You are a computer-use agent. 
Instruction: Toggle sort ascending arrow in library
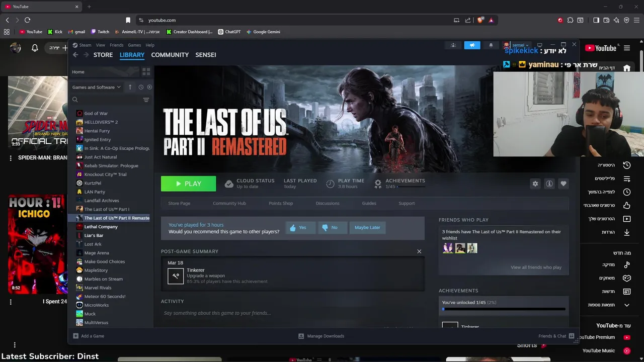pyautogui.click(x=130, y=87)
